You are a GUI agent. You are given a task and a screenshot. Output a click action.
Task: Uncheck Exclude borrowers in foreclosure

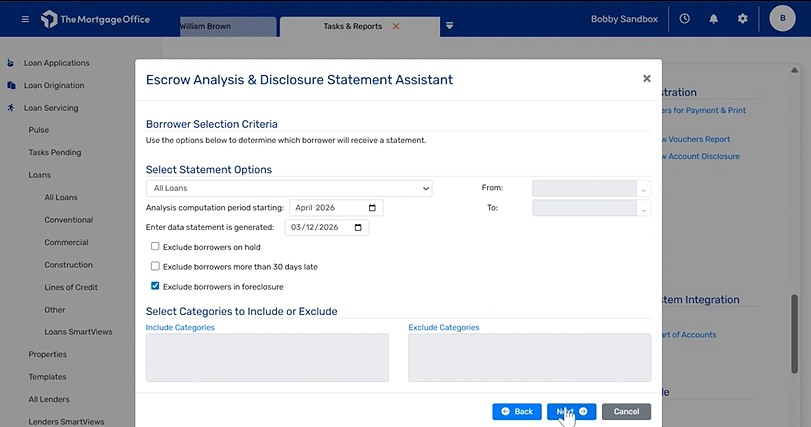pyautogui.click(x=155, y=286)
